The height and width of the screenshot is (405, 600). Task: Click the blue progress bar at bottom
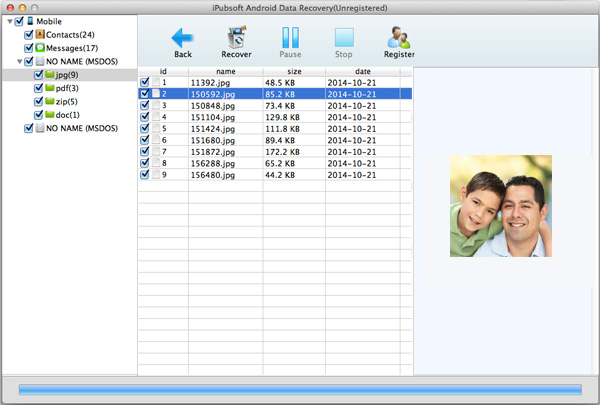pos(300,388)
